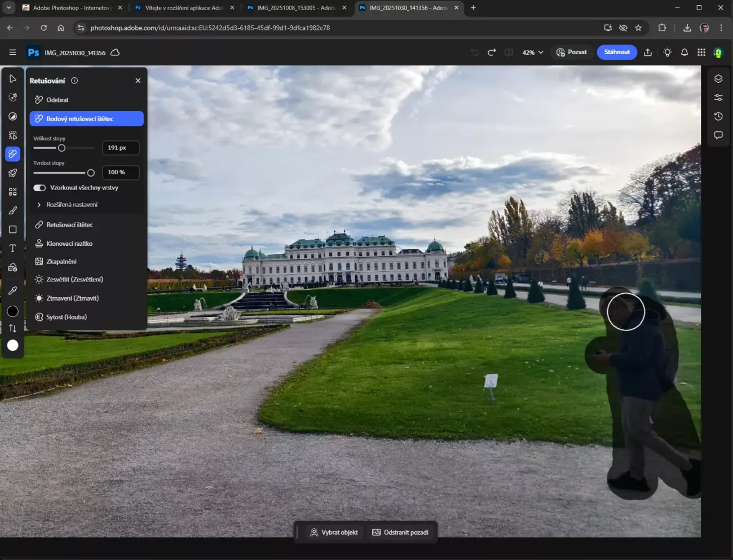Image resolution: width=733 pixels, height=560 pixels.
Task: Choose Klonovací razítko tool option
Action: [x=69, y=244]
